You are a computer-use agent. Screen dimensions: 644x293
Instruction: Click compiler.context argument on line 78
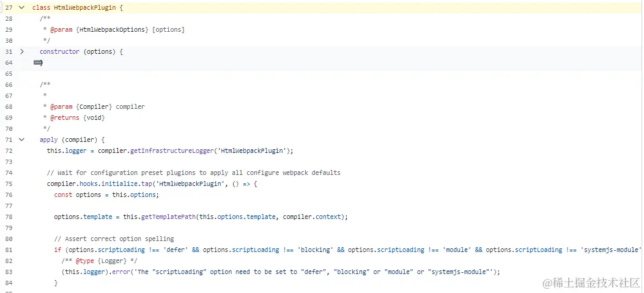[312, 217]
